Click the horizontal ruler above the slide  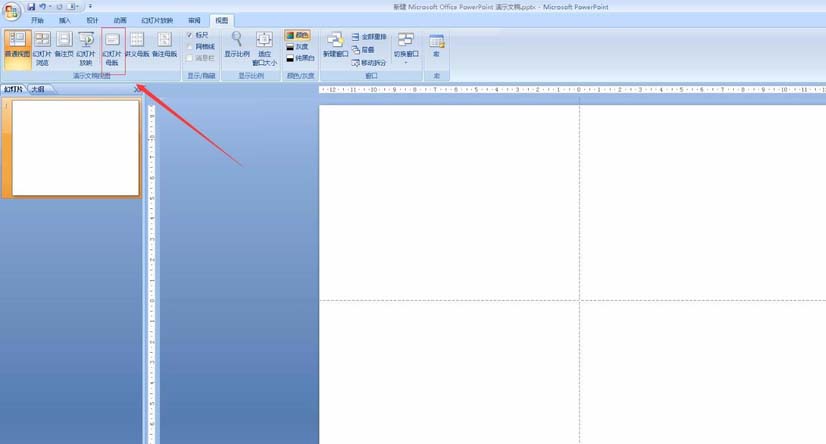(572, 90)
